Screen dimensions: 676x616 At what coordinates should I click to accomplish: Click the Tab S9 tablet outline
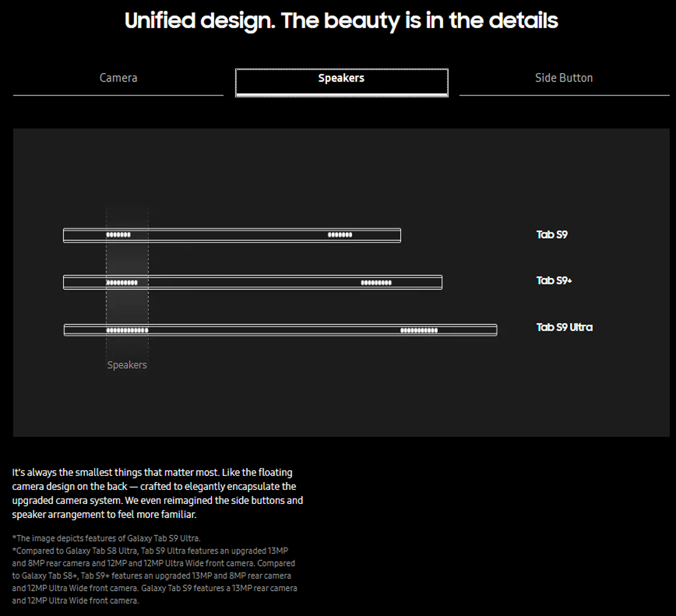232,235
